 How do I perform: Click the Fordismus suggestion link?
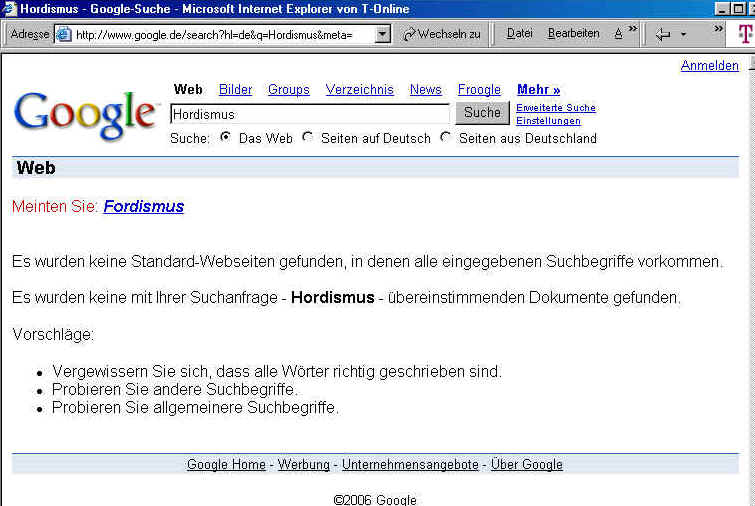pos(143,207)
